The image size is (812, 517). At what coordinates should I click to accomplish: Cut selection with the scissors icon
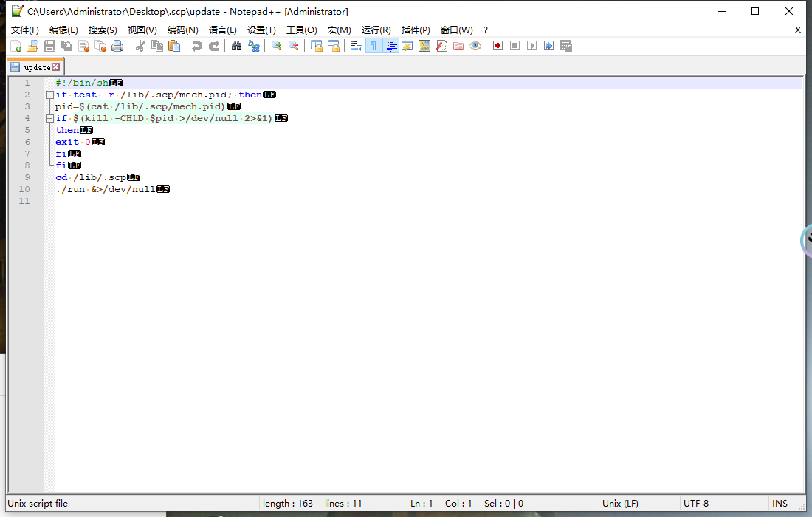(140, 46)
